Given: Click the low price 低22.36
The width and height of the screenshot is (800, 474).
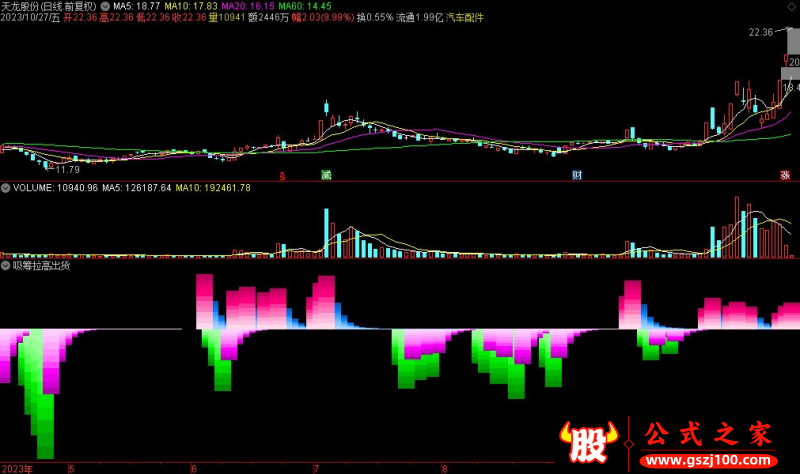Looking at the screenshot, I should (153, 18).
